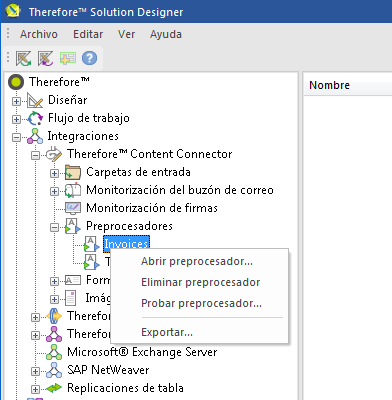392x400 pixels.
Task: Click the Form node icon
Action: [x=73, y=280]
